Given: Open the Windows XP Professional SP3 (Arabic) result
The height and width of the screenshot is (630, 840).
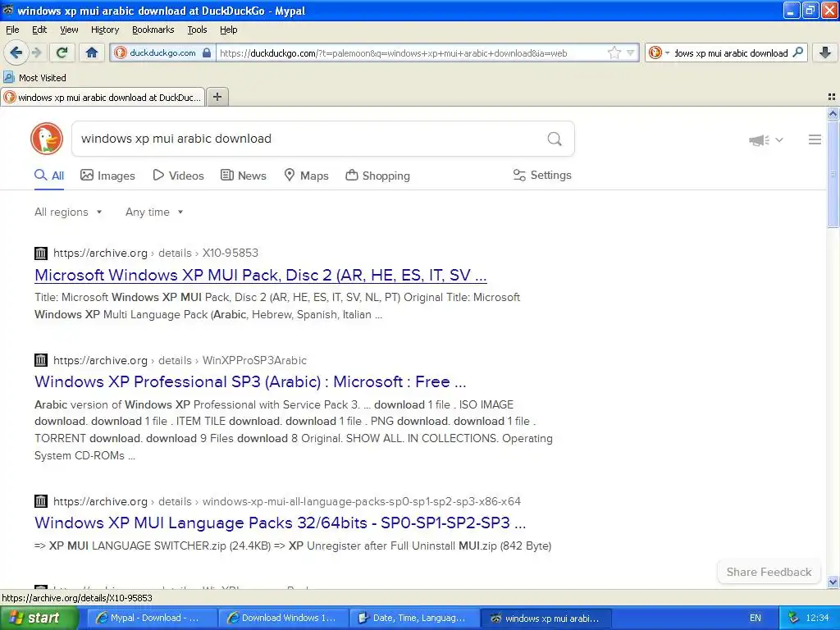Looking at the screenshot, I should pyautogui.click(x=250, y=382).
